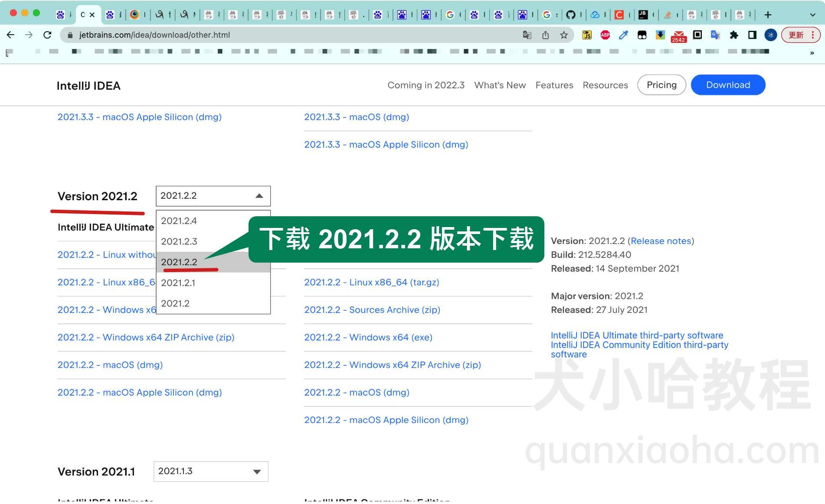Switch to the blue cloud icon tab
This screenshot has height=504, width=825.
pyautogui.click(x=598, y=15)
